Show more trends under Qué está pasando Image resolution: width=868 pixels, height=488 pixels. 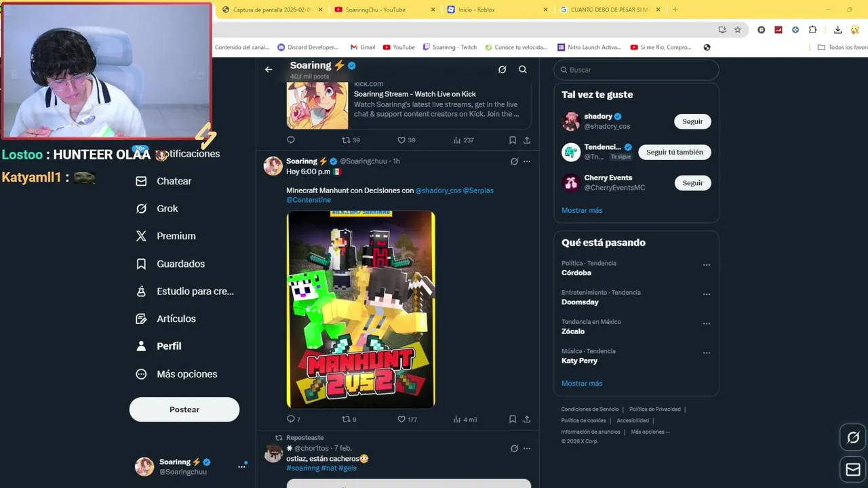582,384
